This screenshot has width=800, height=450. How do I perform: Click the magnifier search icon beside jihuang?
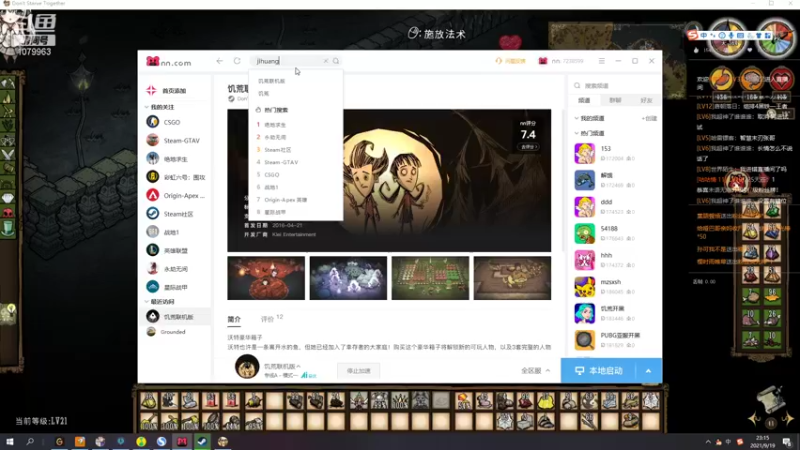click(336, 61)
